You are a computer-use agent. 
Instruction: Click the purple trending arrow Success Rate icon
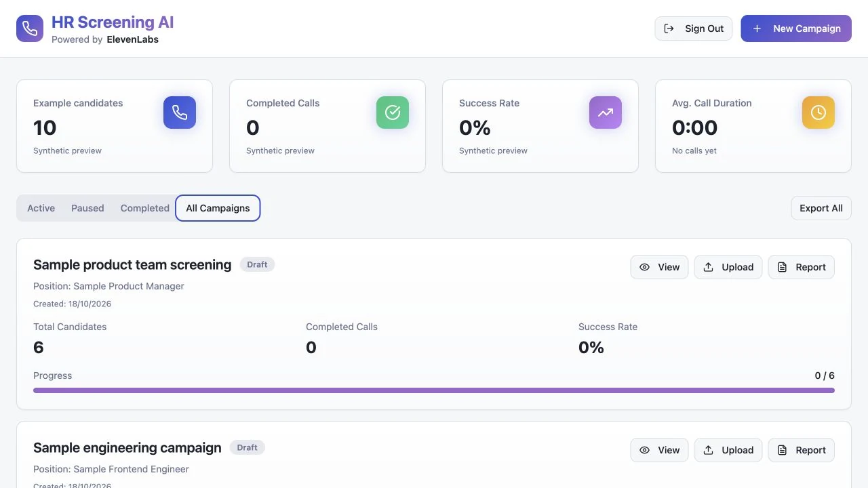pos(606,113)
